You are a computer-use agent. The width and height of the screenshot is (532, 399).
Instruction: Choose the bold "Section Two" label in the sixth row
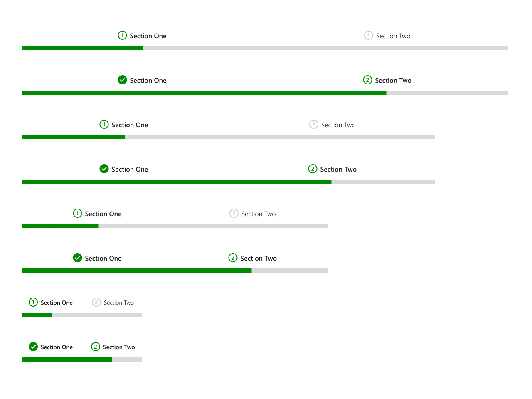coord(258,259)
